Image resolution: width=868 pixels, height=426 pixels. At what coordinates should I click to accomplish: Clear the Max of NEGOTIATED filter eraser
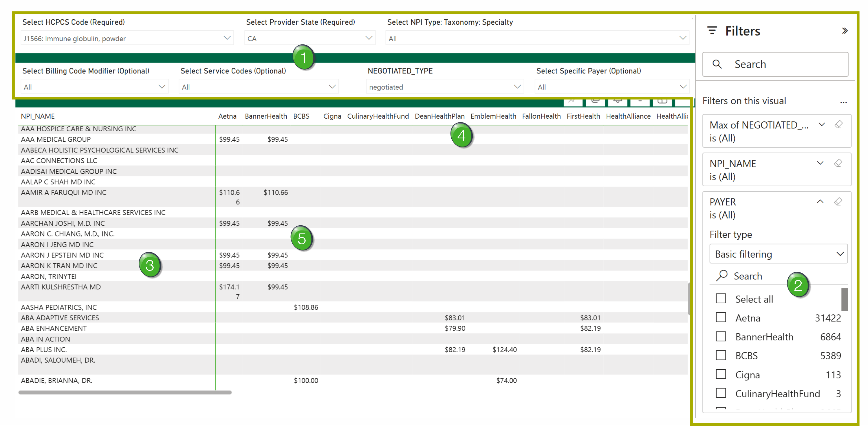point(839,124)
